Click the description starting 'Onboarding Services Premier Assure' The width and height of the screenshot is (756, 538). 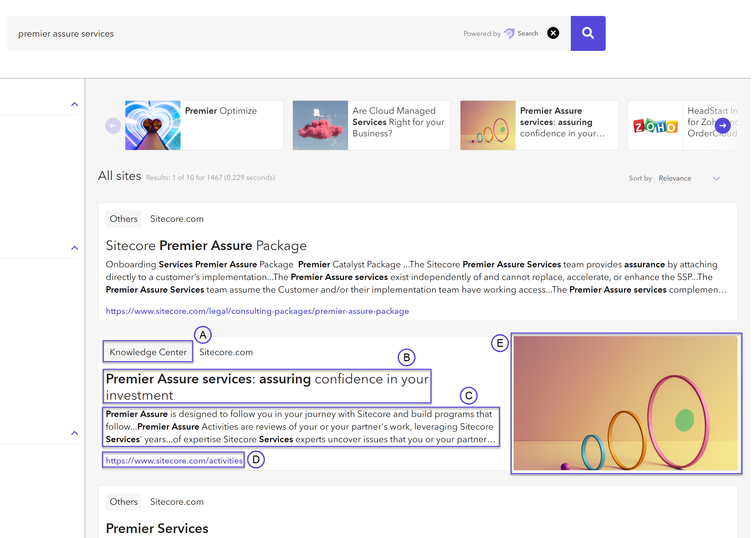click(416, 277)
